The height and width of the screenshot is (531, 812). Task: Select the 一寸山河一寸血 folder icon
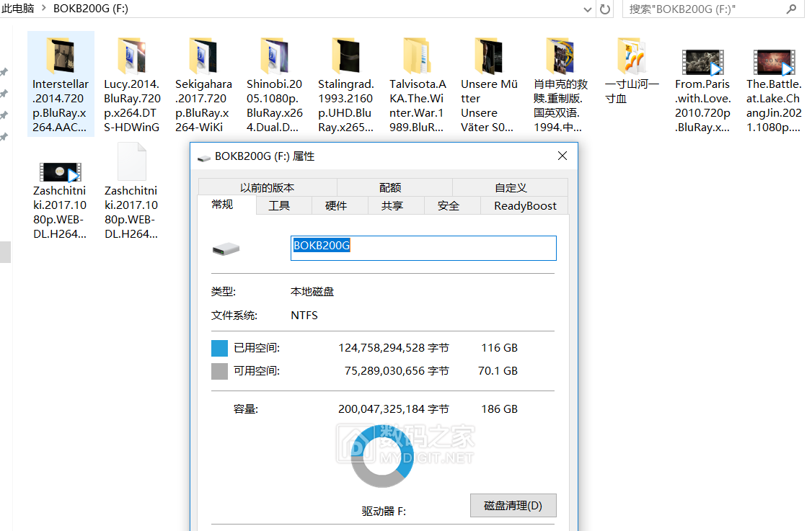click(632, 55)
